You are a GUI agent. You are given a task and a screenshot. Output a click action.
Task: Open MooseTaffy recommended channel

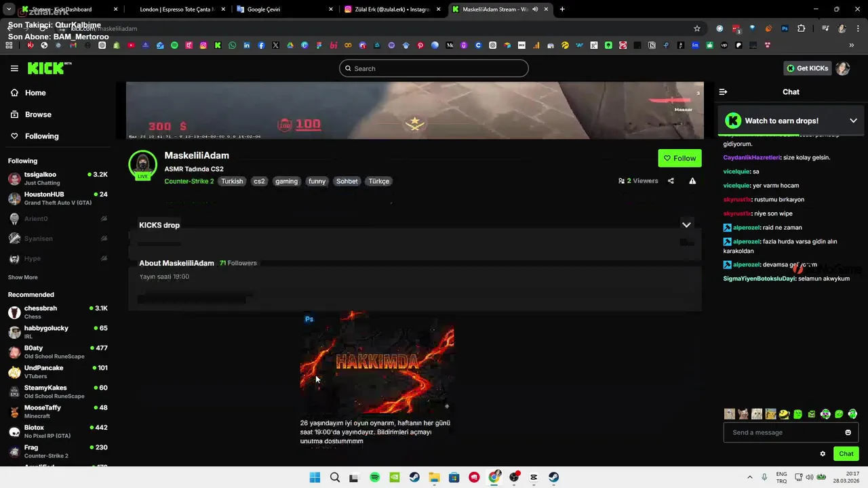[x=57, y=411]
